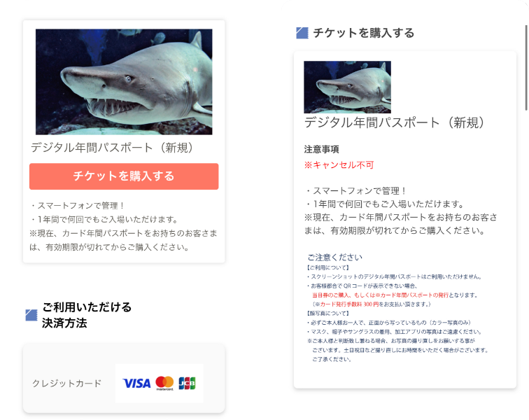Click the VISA card logo
The image size is (529, 420).
click(136, 383)
